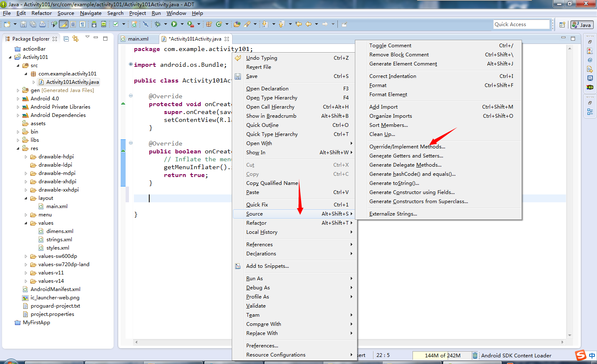Image resolution: width=597 pixels, height=364 pixels.
Task: Open the Refactor menu in menu bar
Action: point(41,13)
